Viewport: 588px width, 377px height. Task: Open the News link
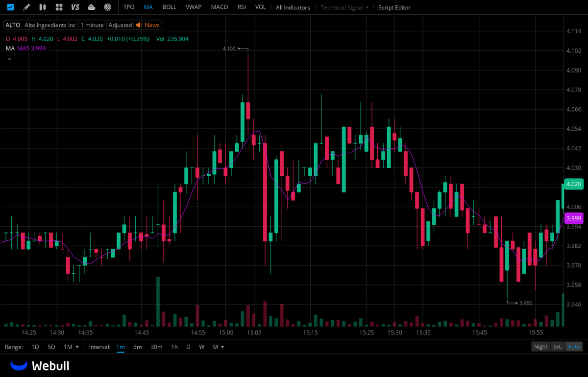point(152,25)
